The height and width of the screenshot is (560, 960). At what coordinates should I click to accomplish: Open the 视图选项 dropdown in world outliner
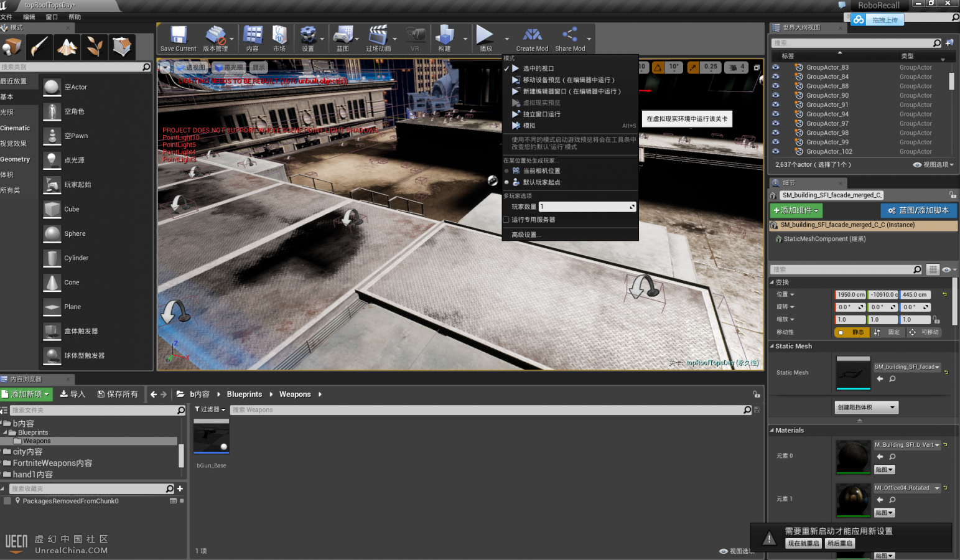tap(933, 165)
